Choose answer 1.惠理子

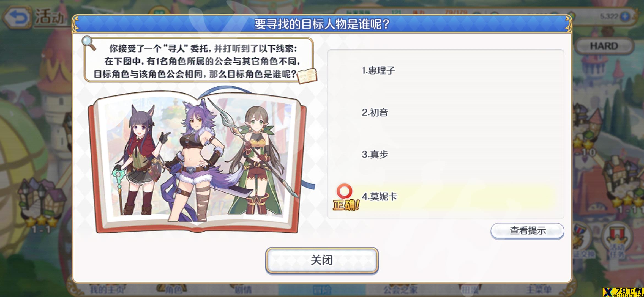pos(445,71)
